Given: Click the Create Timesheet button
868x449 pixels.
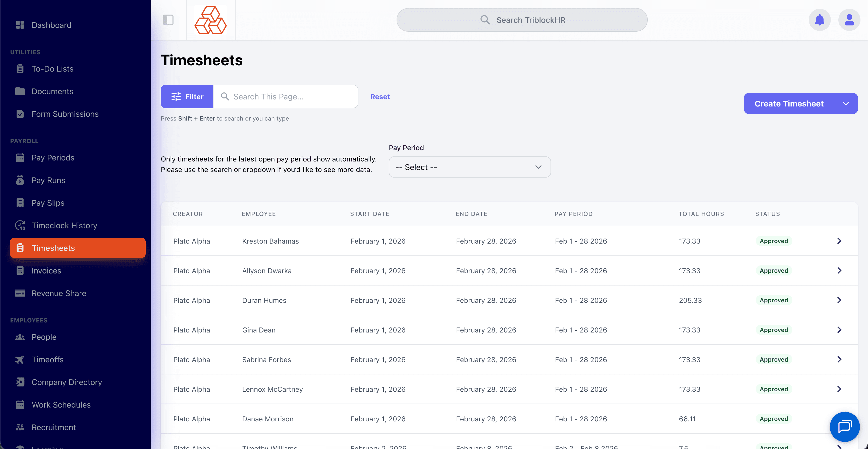Looking at the screenshot, I should point(788,103).
